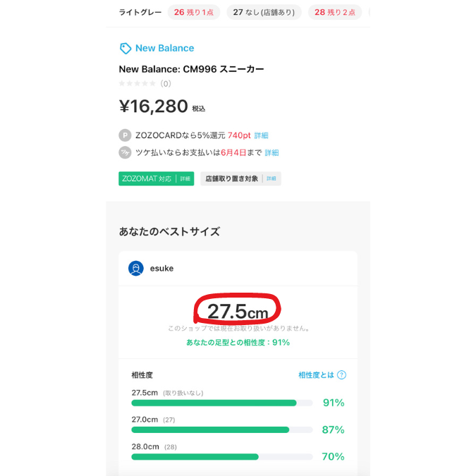Select size 27 なし (店舗あり) chip
Image resolution: width=476 pixels, height=476 pixels.
tap(264, 12)
